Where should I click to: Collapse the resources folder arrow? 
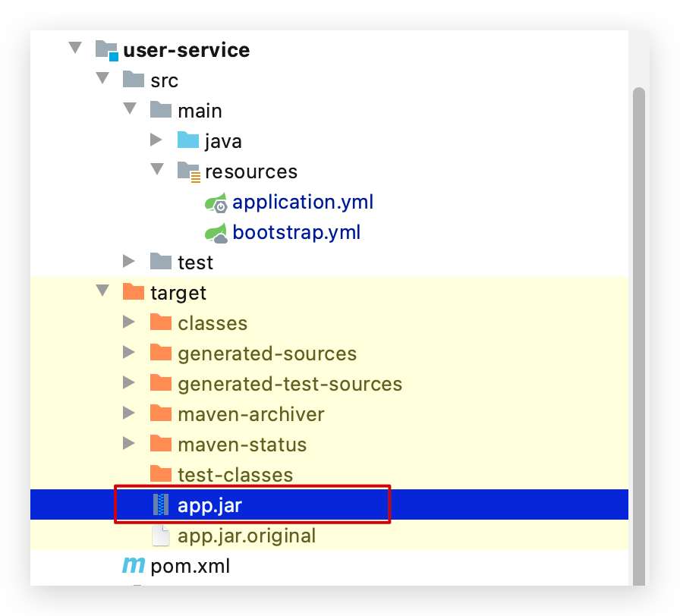[x=156, y=170]
